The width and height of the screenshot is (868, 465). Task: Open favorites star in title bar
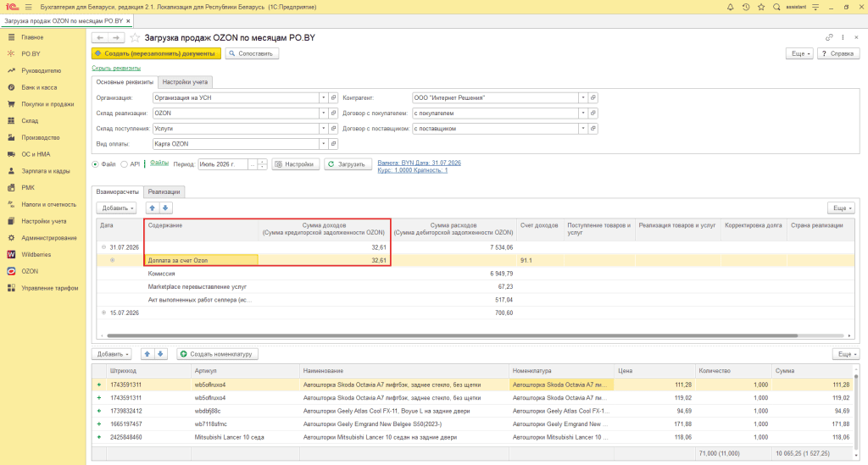tap(761, 7)
